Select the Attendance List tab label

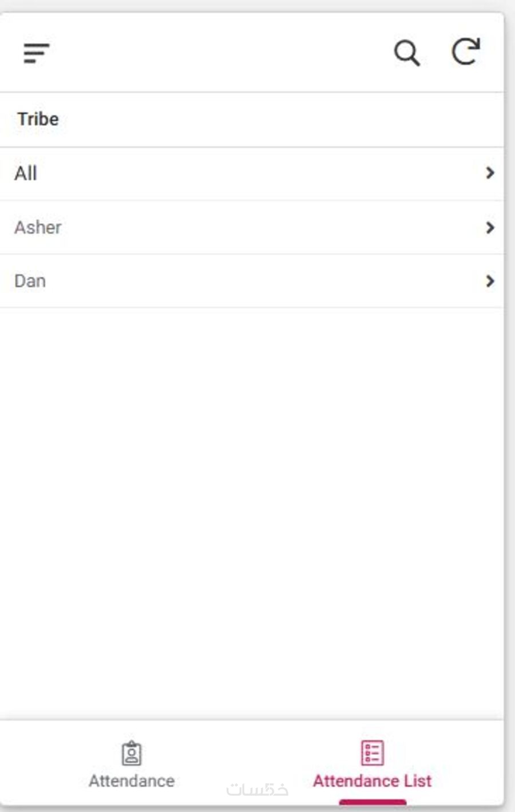(x=372, y=781)
